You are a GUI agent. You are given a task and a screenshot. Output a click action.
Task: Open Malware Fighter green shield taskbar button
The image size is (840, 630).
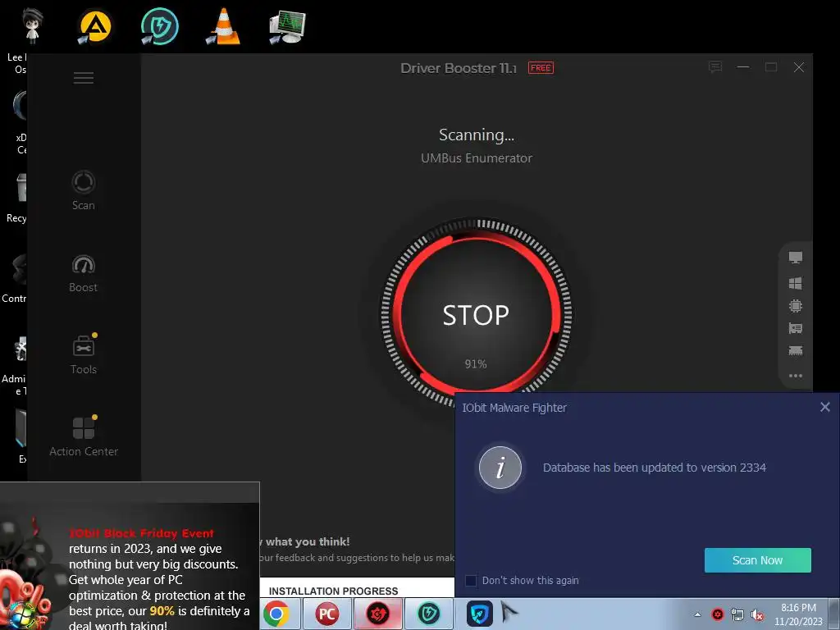[x=428, y=614]
